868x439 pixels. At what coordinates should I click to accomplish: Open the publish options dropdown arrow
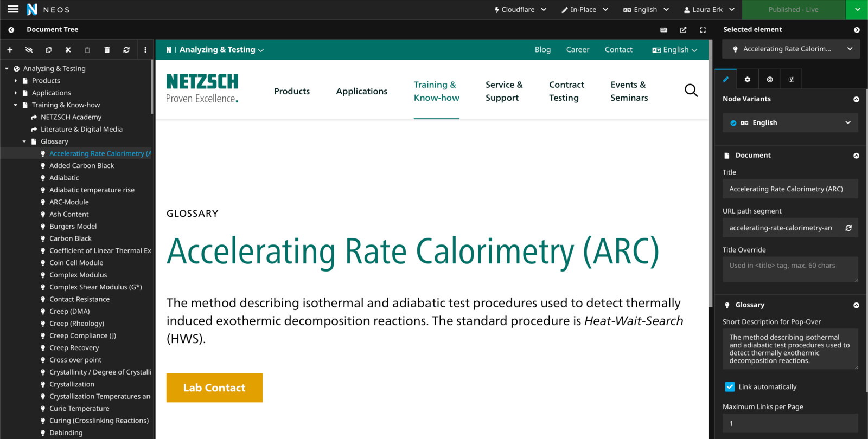click(x=857, y=10)
